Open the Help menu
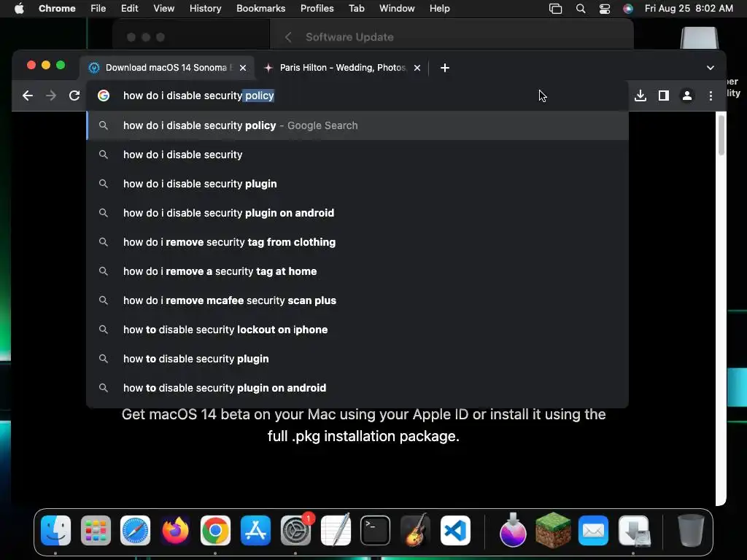 pyautogui.click(x=440, y=9)
